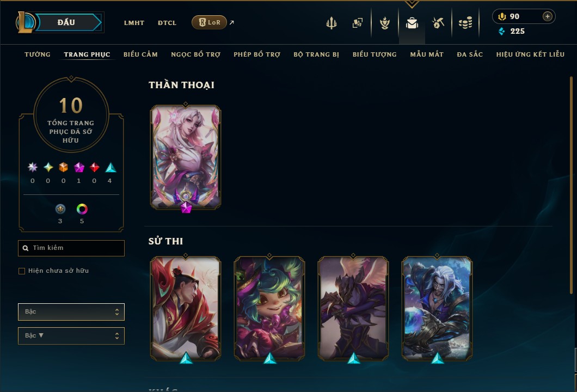
Task: Open the hextech crafting hammer icon
Action: [438, 23]
